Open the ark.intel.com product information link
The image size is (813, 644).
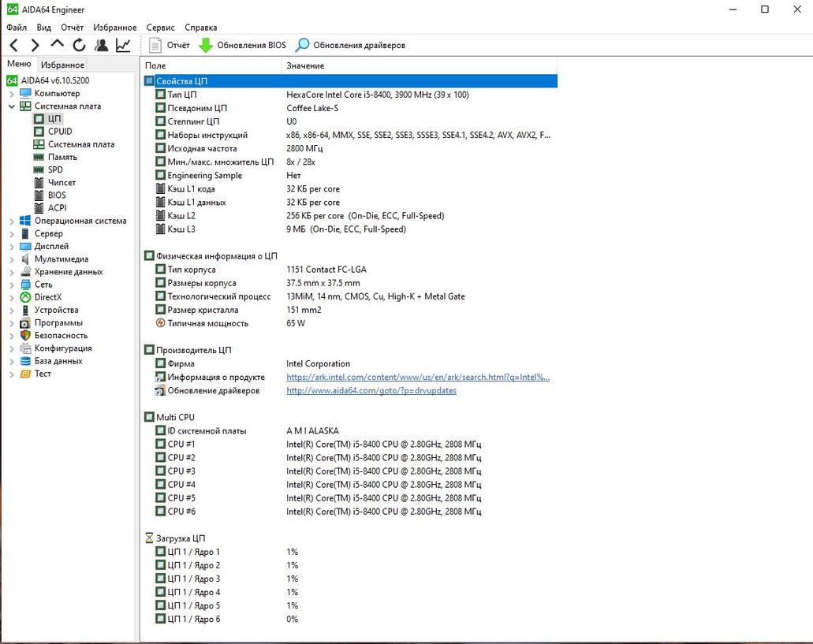(418, 378)
